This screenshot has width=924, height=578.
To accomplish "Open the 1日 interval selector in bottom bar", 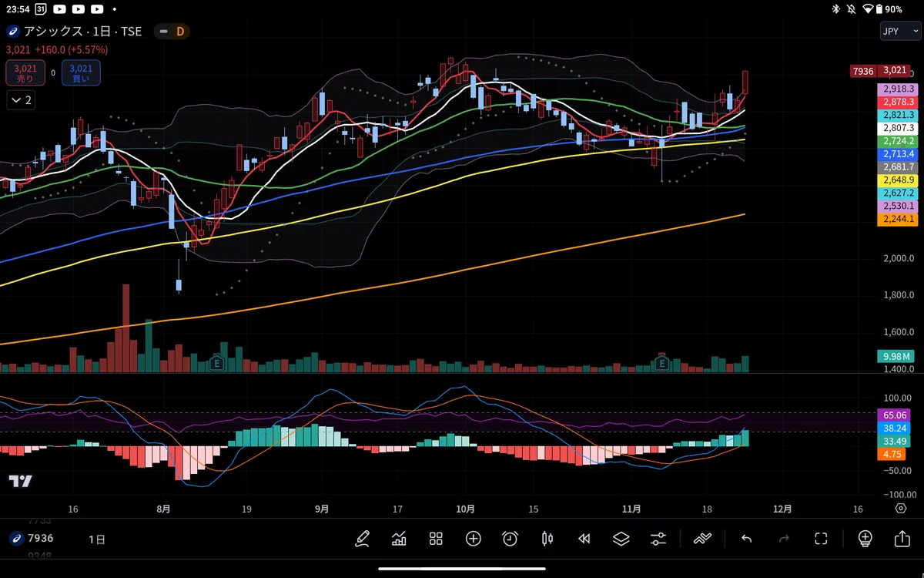I will tap(97, 539).
